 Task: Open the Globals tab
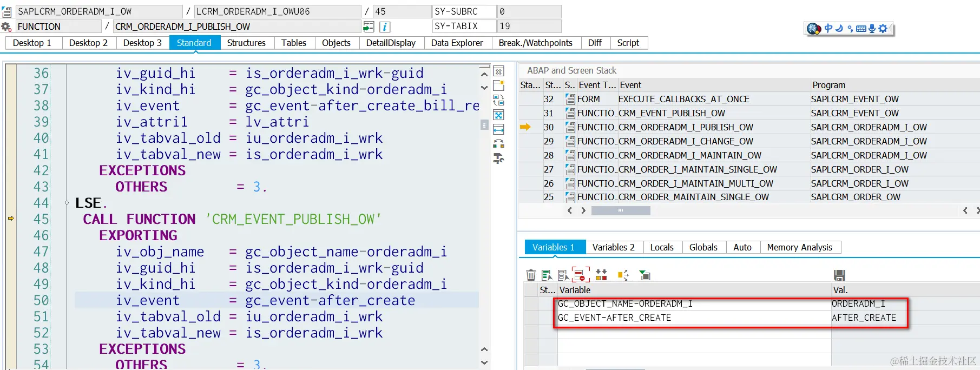coord(703,247)
